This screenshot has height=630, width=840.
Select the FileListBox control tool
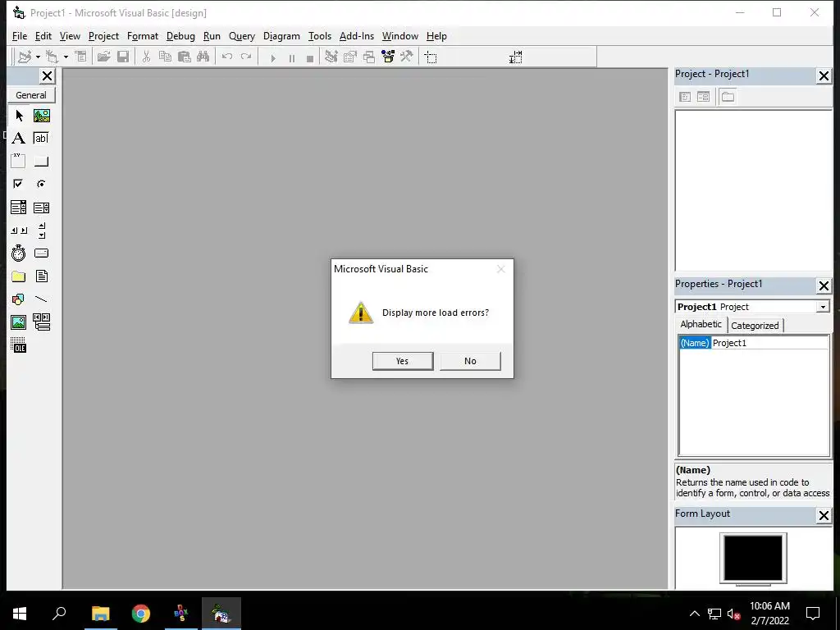(x=41, y=276)
